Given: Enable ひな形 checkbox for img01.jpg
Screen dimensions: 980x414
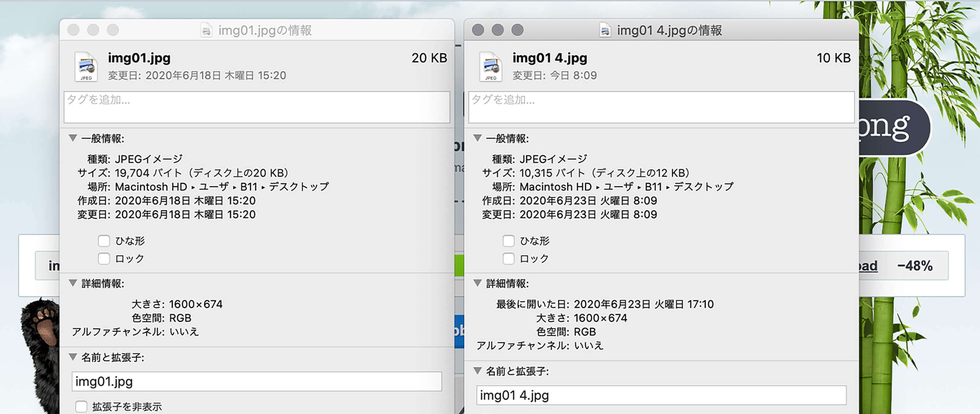Looking at the screenshot, I should (104, 241).
